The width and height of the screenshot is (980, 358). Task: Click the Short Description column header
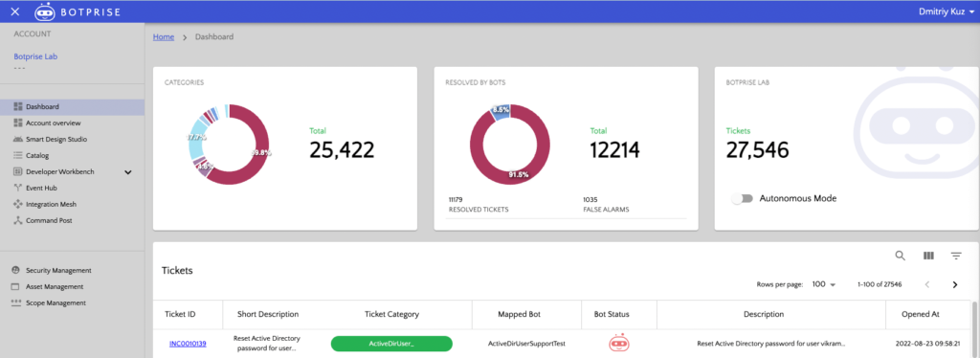click(x=268, y=314)
